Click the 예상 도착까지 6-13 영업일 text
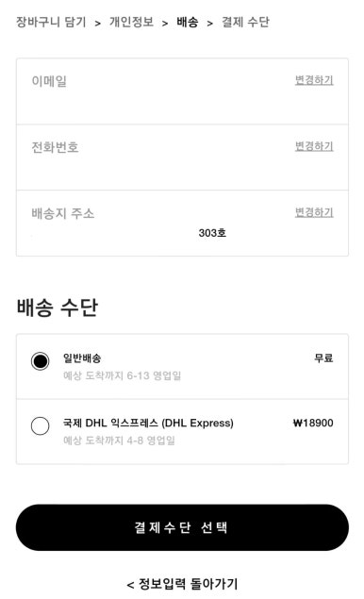Screen dimensions: 364x599 (122, 375)
